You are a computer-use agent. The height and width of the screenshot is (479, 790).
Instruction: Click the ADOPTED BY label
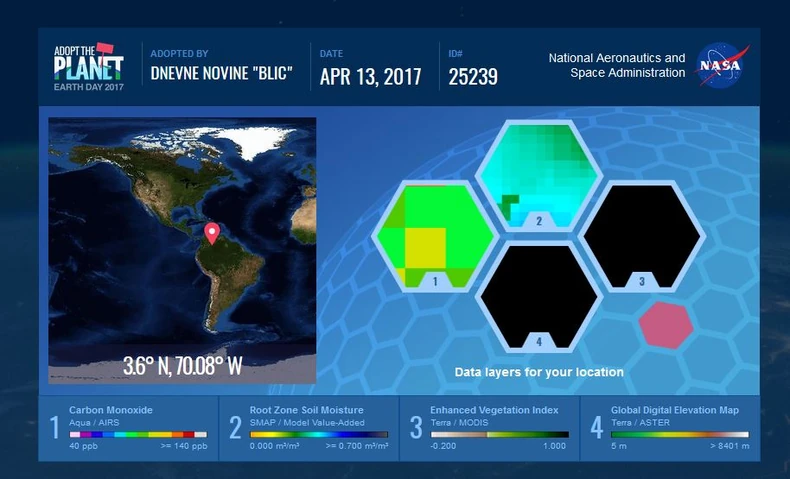click(179, 53)
